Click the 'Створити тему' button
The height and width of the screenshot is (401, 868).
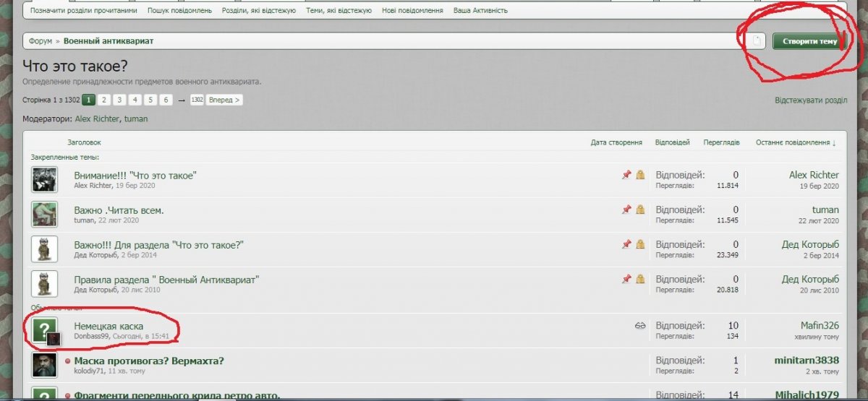(x=809, y=41)
